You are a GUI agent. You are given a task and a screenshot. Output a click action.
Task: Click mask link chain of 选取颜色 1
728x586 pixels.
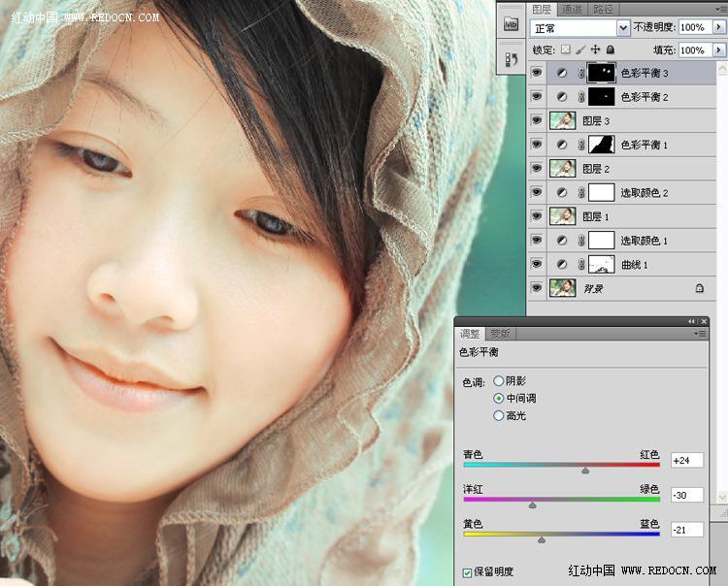click(x=581, y=241)
